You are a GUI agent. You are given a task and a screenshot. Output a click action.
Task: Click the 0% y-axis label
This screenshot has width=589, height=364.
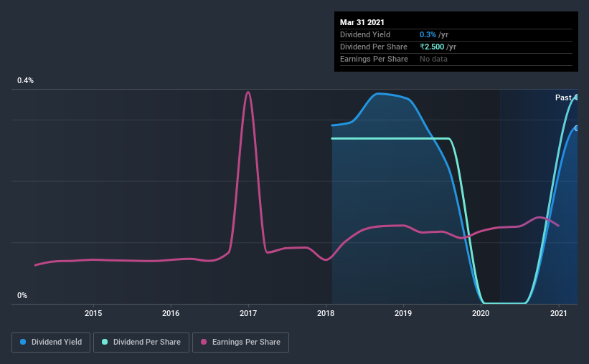click(22, 296)
